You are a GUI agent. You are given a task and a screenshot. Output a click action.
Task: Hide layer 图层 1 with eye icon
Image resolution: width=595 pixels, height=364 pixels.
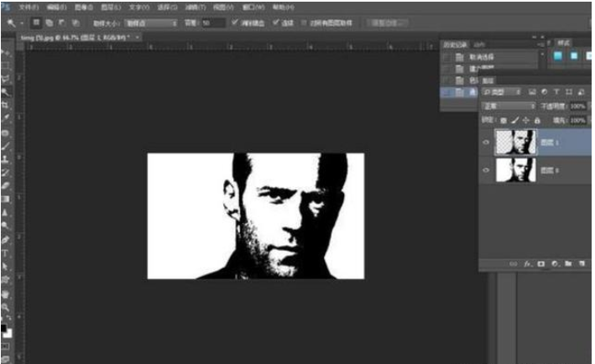pyautogui.click(x=486, y=142)
